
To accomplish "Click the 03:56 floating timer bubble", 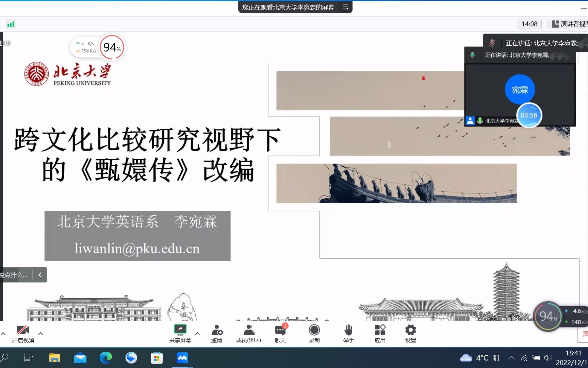I will click(x=529, y=115).
